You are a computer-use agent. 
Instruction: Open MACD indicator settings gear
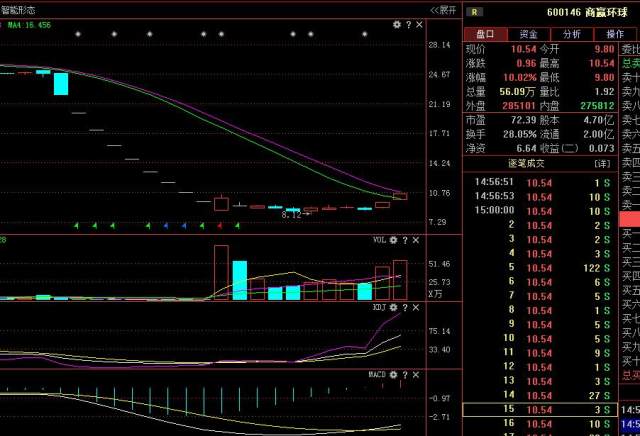393,374
